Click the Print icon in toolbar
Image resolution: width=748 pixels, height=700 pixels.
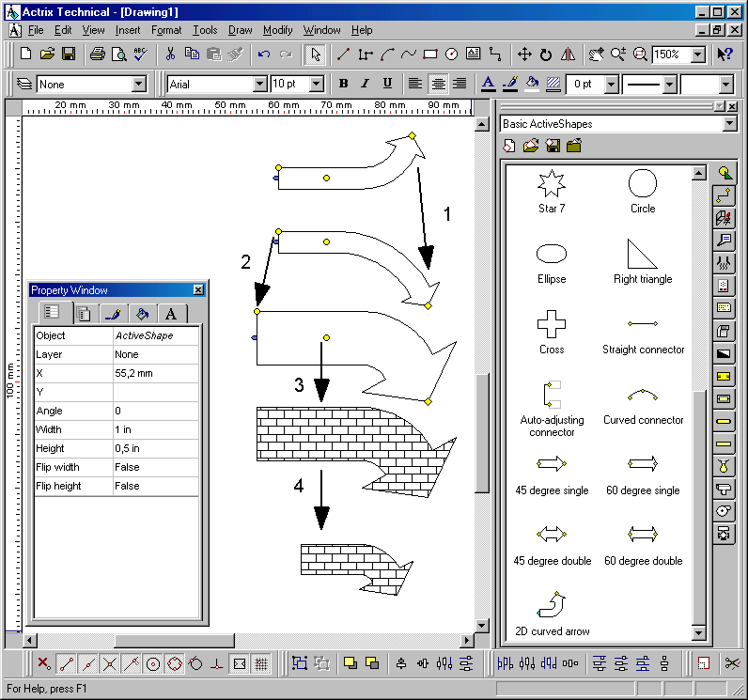98,54
